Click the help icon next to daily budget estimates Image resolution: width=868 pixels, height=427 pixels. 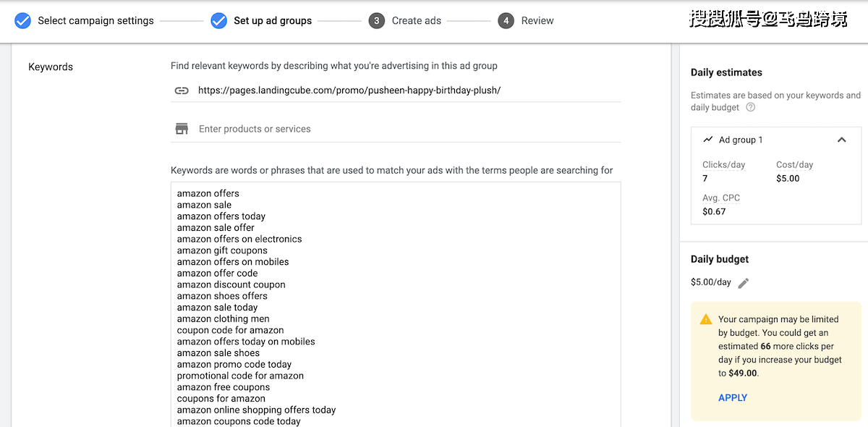pyautogui.click(x=751, y=107)
